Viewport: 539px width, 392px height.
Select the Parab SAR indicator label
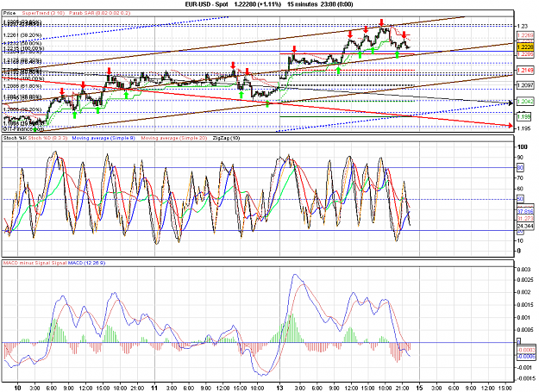(x=100, y=13)
